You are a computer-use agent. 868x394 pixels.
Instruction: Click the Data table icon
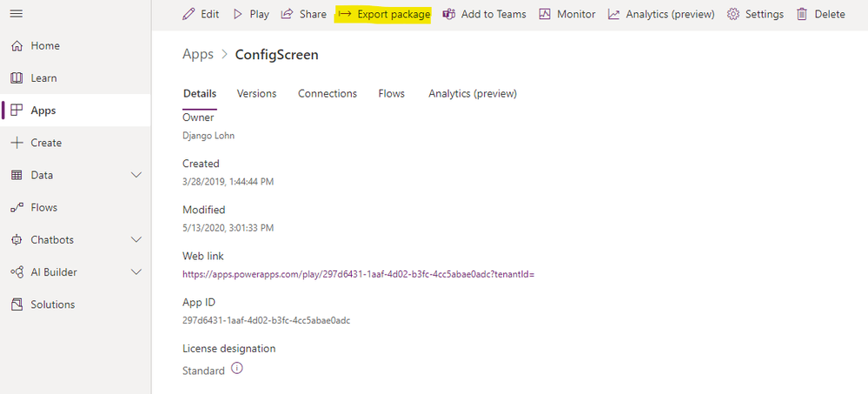[17, 175]
